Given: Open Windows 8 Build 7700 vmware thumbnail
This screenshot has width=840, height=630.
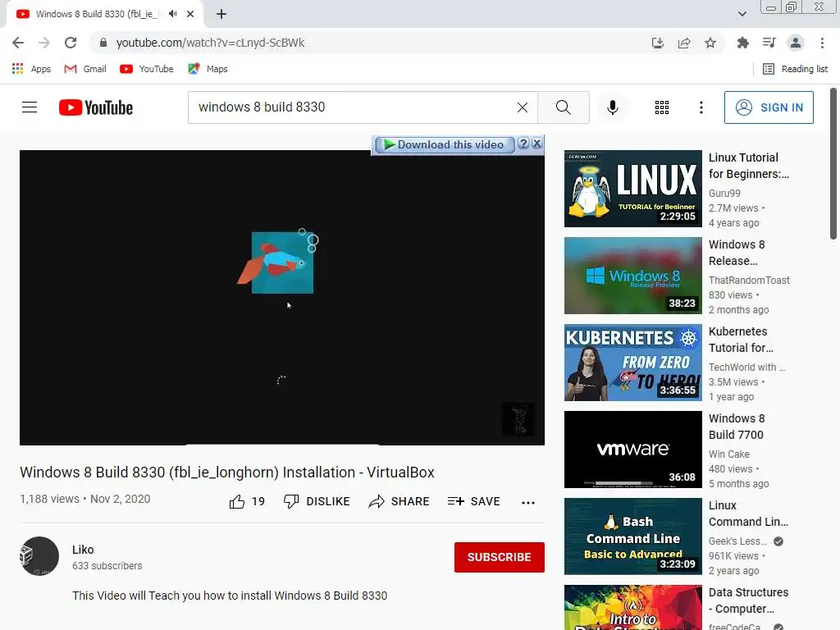Looking at the screenshot, I should [632, 449].
